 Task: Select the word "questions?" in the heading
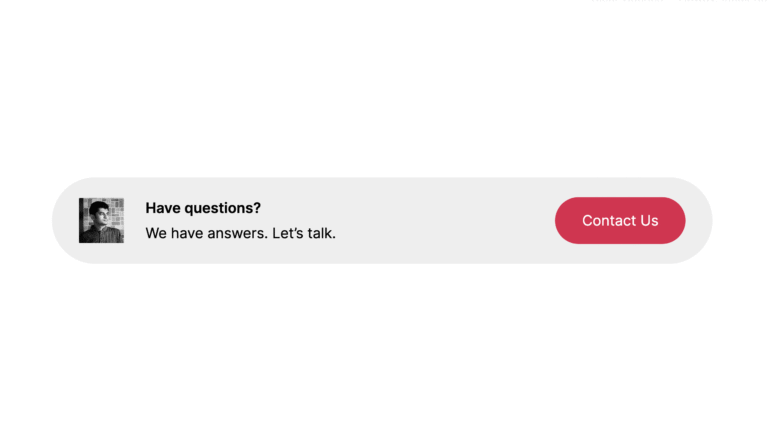[222, 209]
